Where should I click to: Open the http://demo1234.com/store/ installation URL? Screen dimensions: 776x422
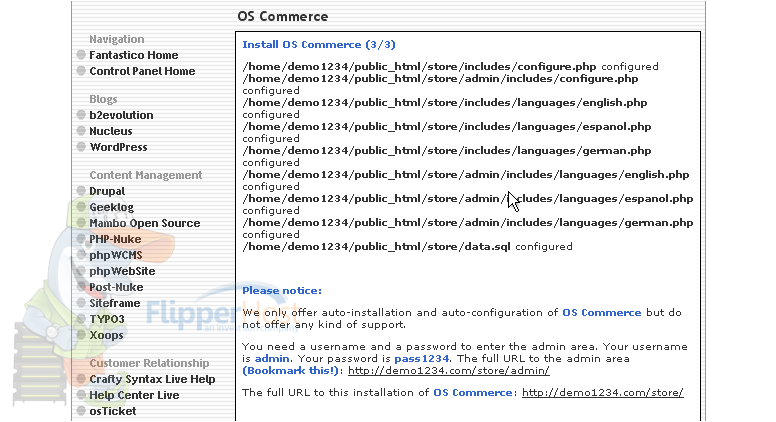click(x=603, y=393)
